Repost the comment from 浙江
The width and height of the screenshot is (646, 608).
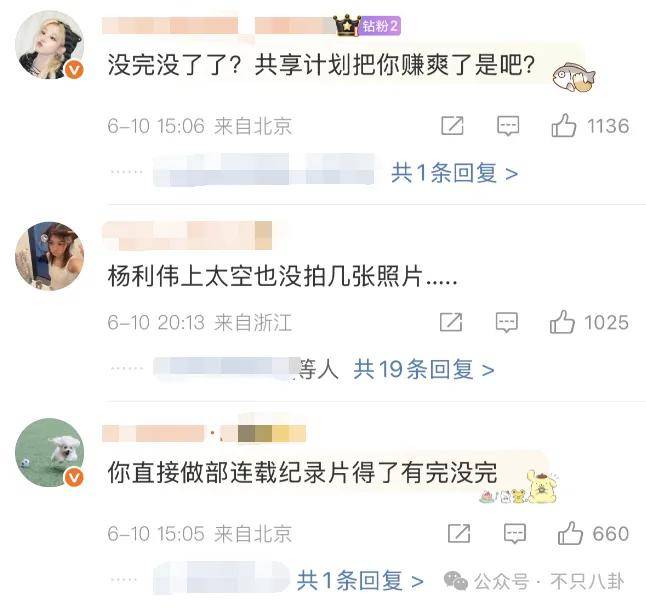click(451, 322)
